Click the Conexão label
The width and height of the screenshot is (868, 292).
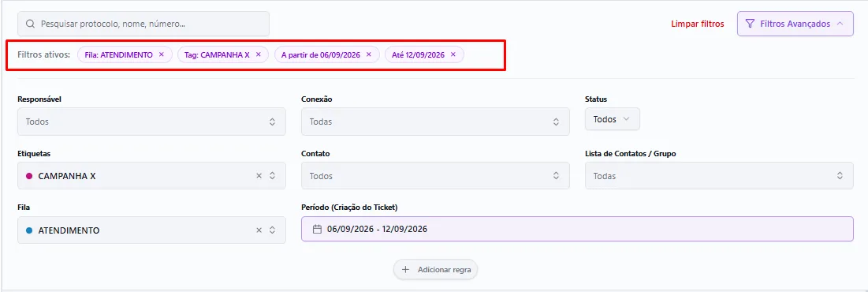(x=317, y=99)
